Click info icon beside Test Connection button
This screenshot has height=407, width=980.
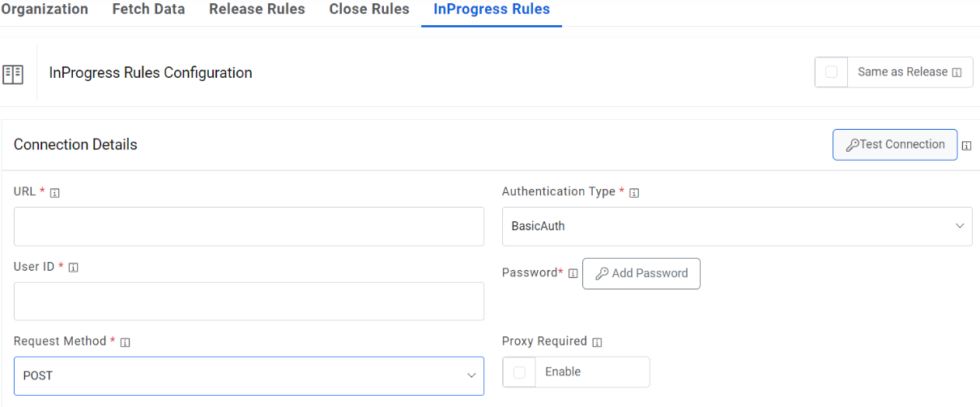pyautogui.click(x=966, y=146)
